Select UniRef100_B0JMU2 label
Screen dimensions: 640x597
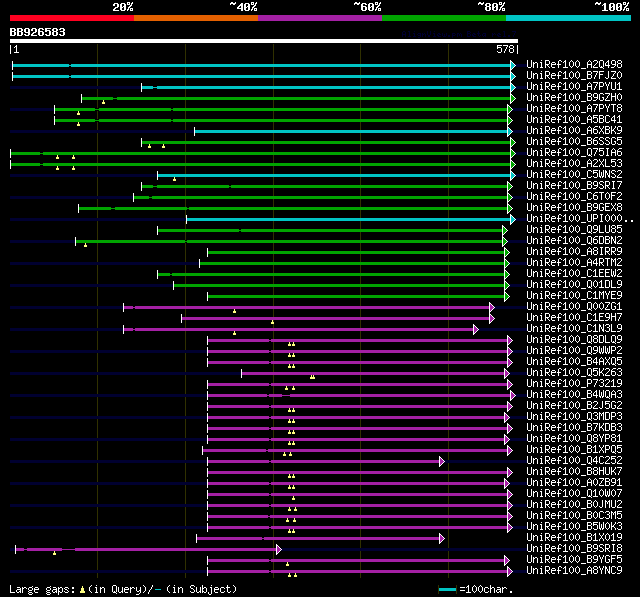[574, 505]
